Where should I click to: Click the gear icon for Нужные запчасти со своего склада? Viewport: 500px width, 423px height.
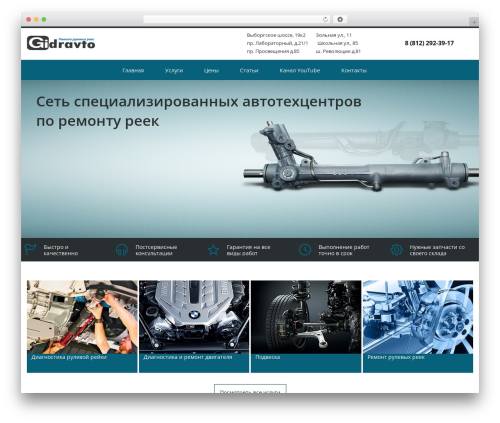[x=396, y=250]
